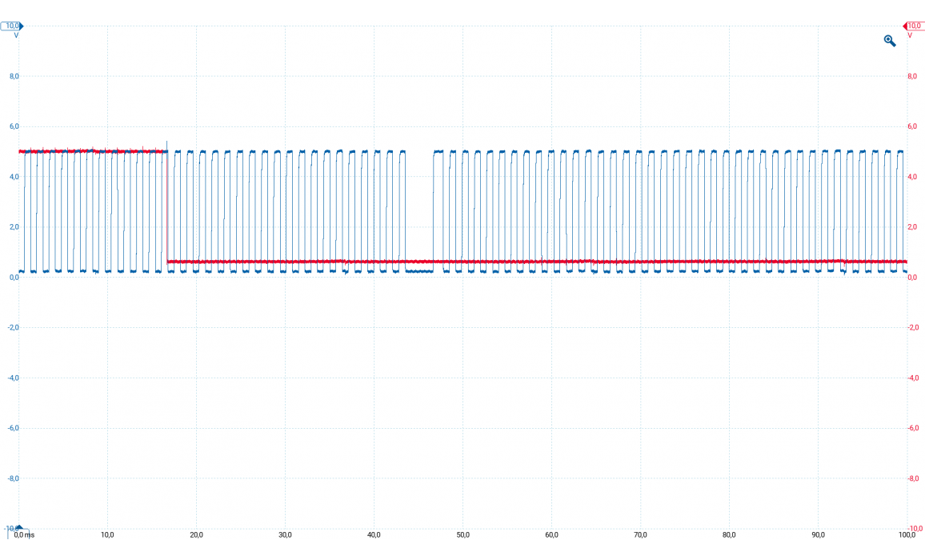Click the 100,0 time axis label
Image resolution: width=925 pixels, height=560 pixels.
906,534
